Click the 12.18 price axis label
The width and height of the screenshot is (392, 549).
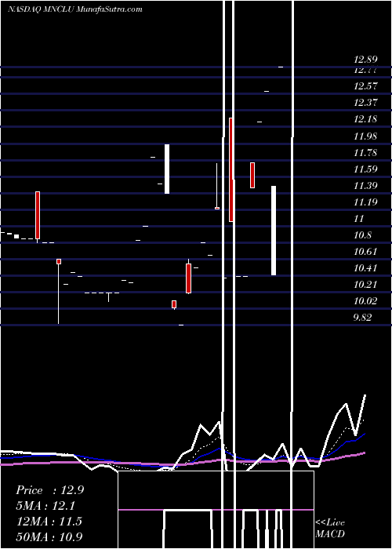pyautogui.click(x=365, y=119)
